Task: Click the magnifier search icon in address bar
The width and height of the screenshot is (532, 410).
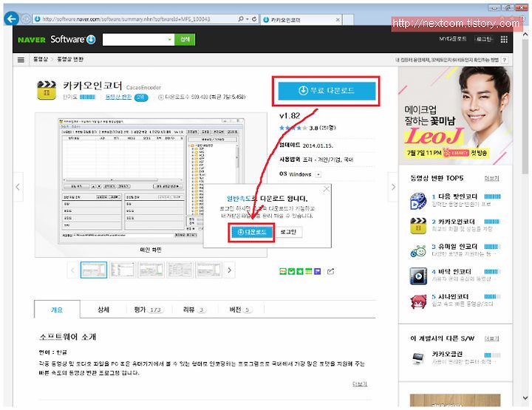Action: click(x=241, y=19)
